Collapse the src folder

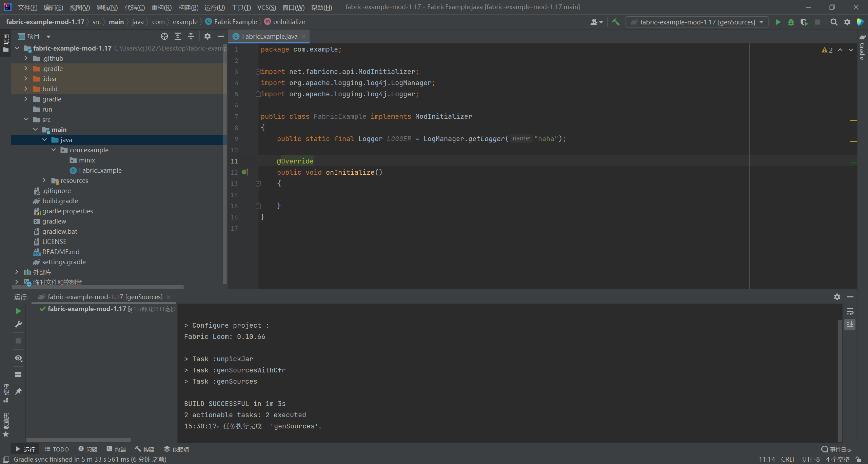pos(26,119)
